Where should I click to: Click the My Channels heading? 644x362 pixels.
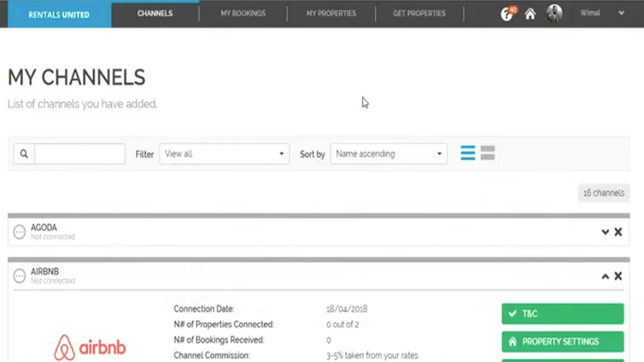coord(77,77)
